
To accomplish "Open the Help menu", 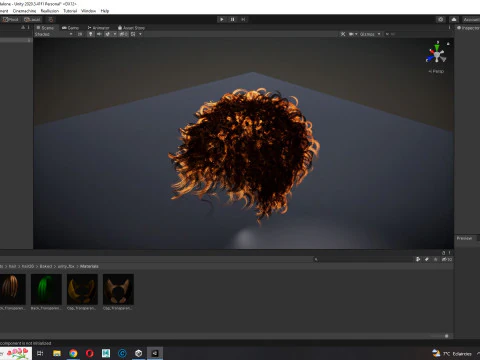I will tap(105, 11).
